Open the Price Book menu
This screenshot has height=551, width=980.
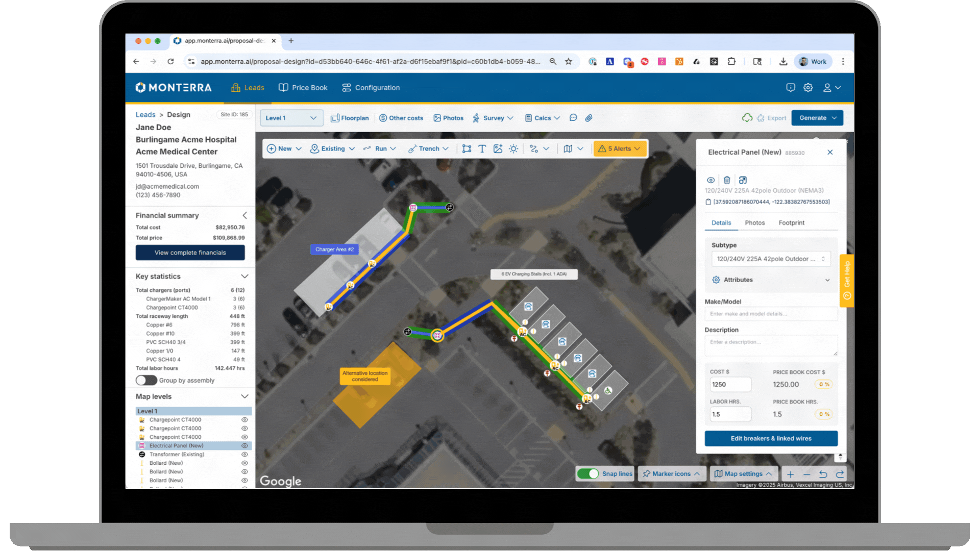303,88
